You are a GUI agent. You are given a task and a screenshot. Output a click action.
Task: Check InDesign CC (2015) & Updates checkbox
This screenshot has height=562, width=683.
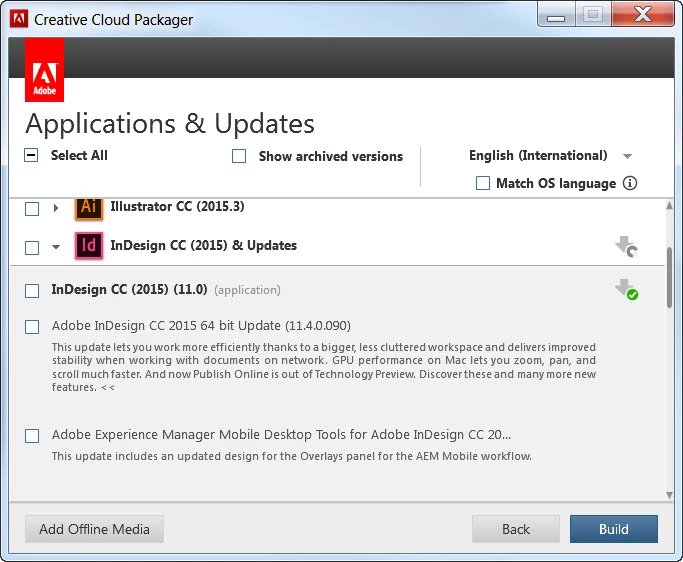point(32,247)
